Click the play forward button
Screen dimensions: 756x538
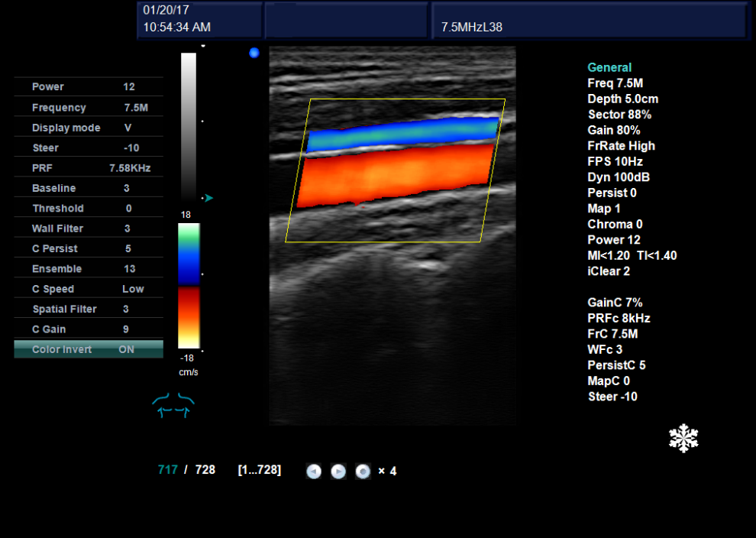click(338, 471)
